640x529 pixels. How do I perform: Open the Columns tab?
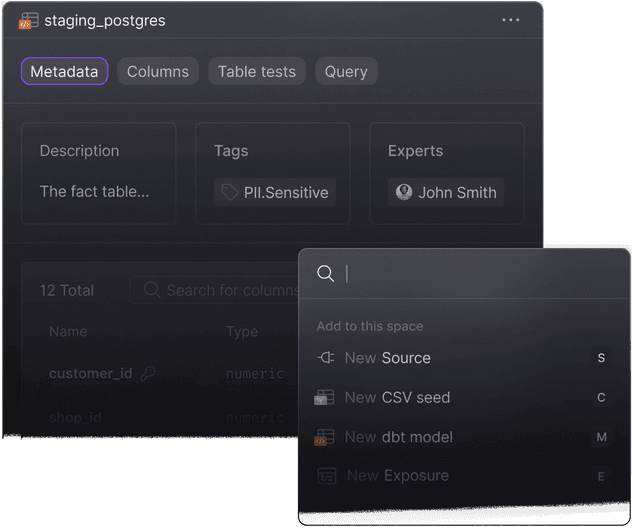pyautogui.click(x=158, y=71)
